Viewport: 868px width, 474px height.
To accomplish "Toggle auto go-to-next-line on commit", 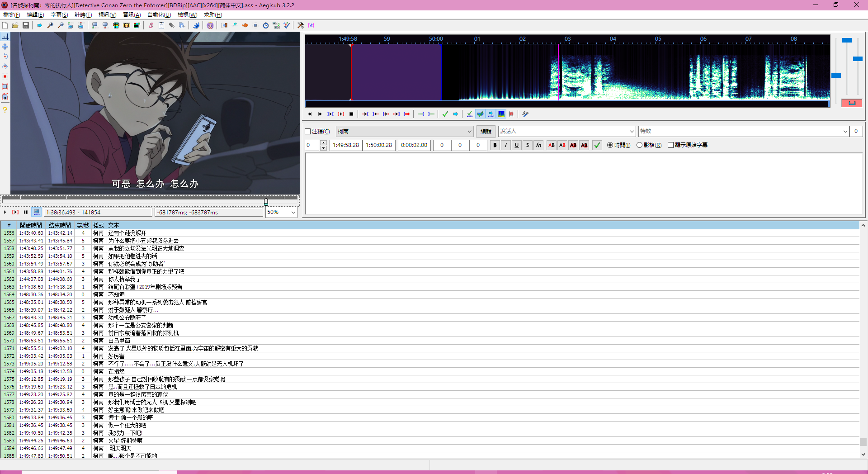I will tap(480, 114).
